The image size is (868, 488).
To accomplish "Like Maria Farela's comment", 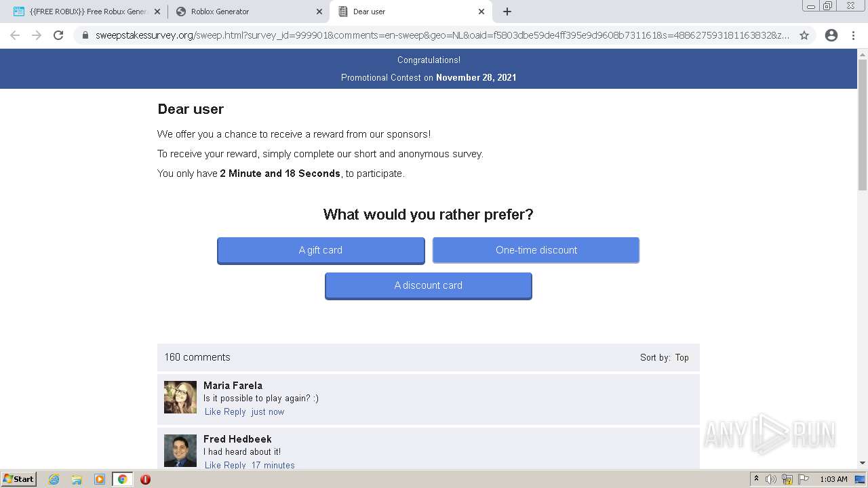I will click(x=213, y=411).
